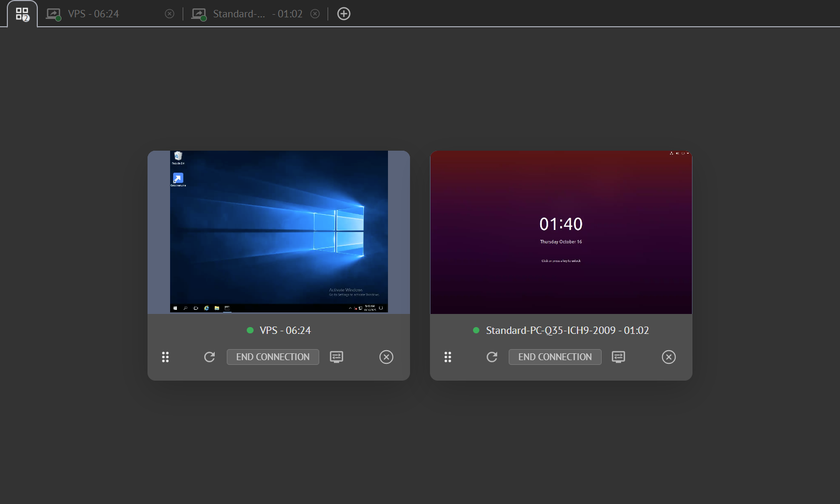End connection for VPS session

pyautogui.click(x=272, y=357)
